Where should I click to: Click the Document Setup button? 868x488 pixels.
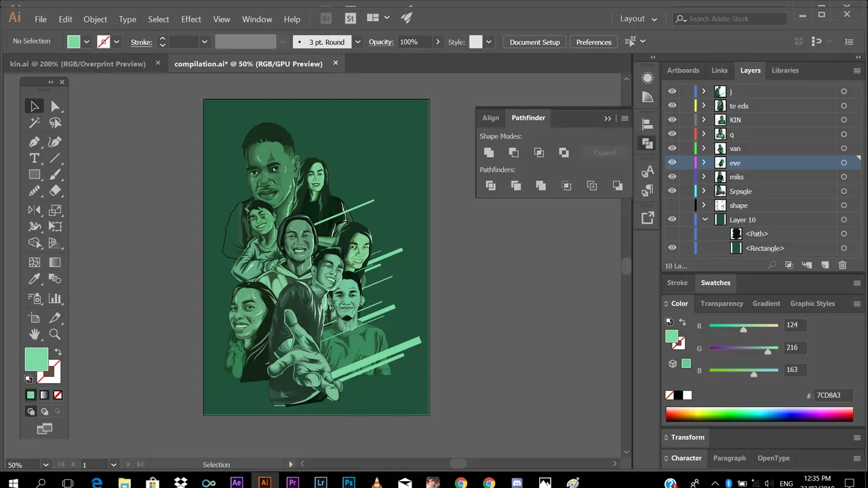tap(534, 42)
